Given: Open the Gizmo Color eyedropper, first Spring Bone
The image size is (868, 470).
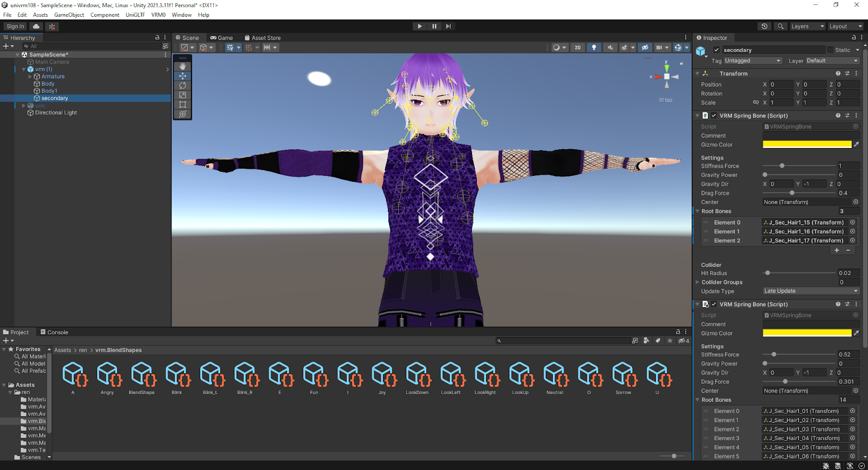Looking at the screenshot, I should (x=857, y=144).
